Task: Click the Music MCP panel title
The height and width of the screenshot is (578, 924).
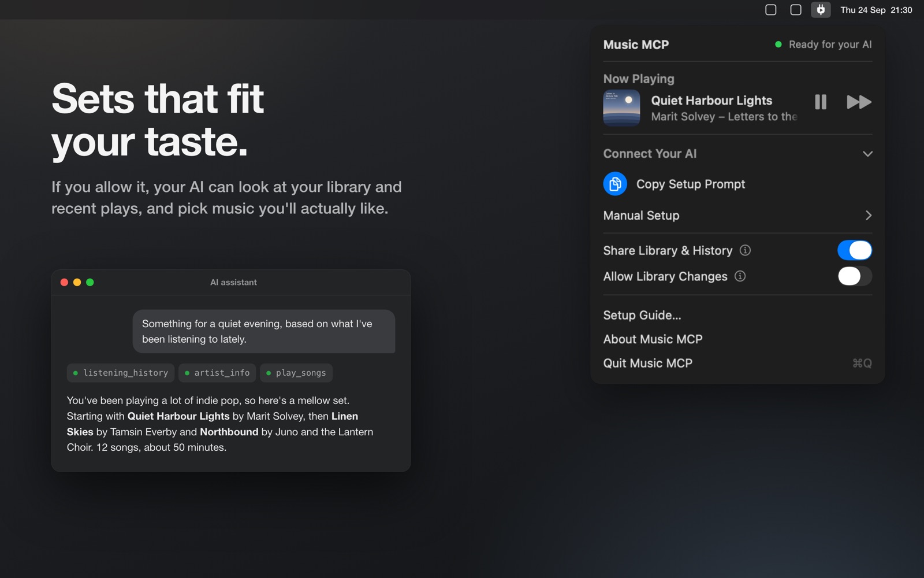Action: click(636, 45)
